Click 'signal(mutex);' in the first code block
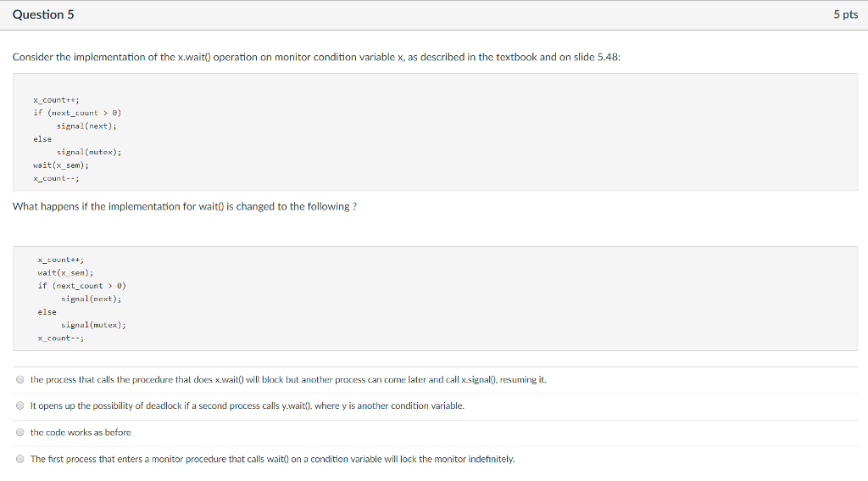868x481 pixels. coord(89,152)
